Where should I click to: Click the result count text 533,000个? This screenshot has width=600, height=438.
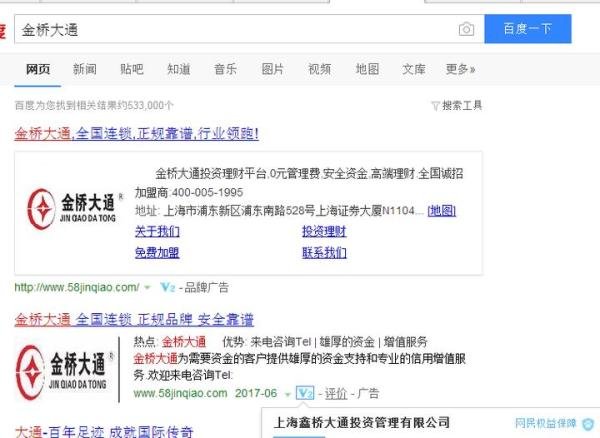tap(151, 105)
